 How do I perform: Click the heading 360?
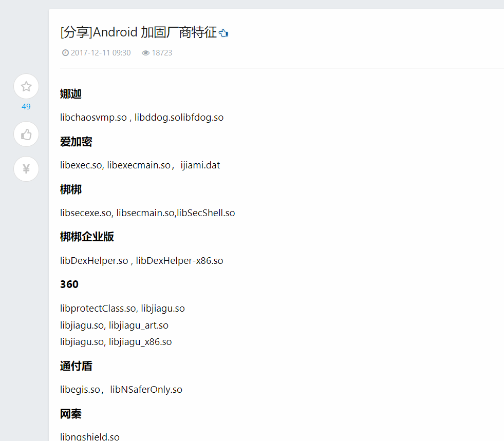tap(69, 284)
